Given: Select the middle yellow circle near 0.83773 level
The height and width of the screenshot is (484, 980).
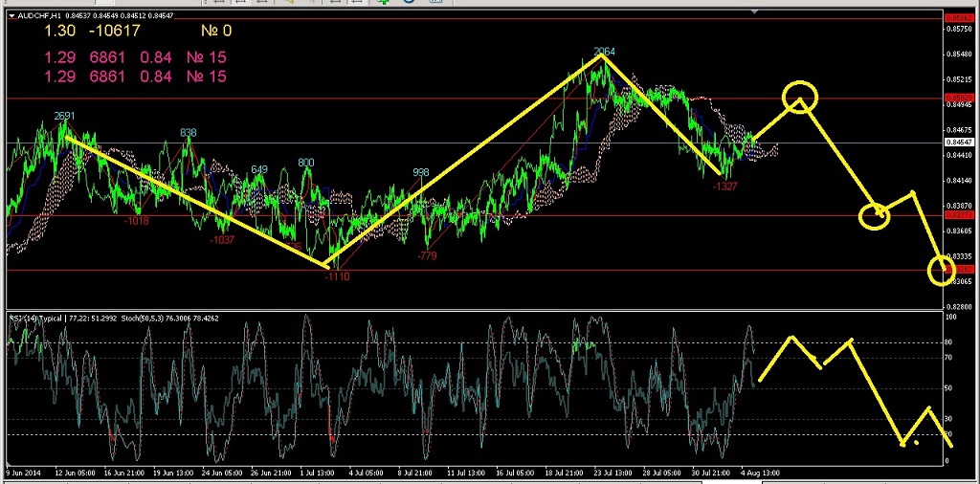Looking at the screenshot, I should coord(875,215).
